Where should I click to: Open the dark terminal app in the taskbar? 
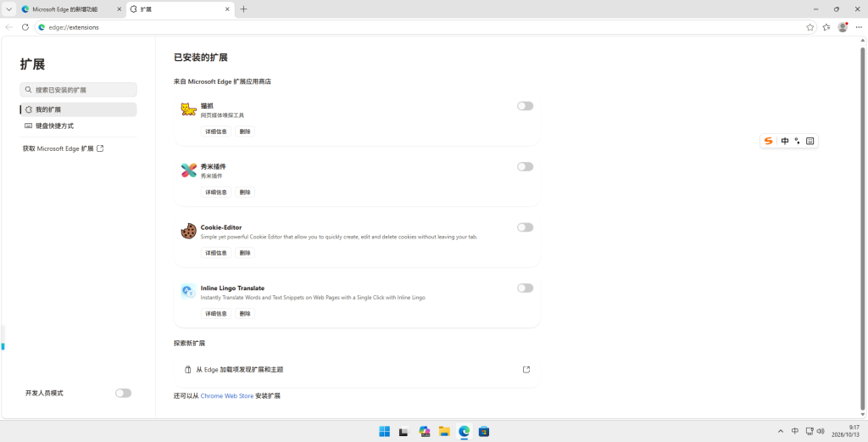[x=404, y=432]
